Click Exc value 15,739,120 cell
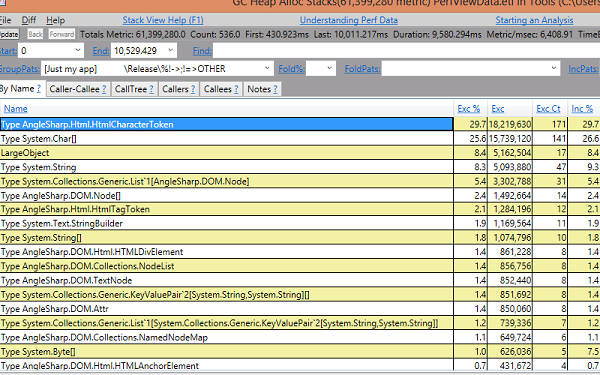Image resolution: width=600 pixels, height=375 pixels. (510, 139)
